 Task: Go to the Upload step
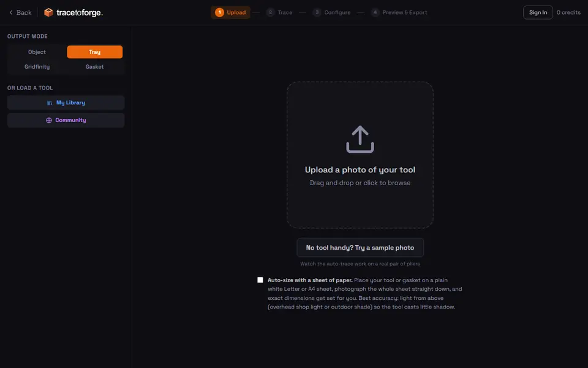tap(230, 12)
